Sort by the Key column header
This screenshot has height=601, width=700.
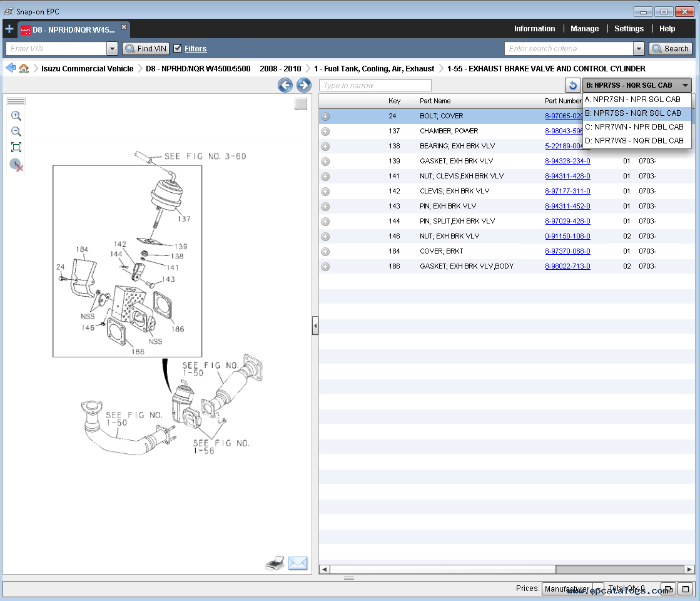tap(394, 101)
